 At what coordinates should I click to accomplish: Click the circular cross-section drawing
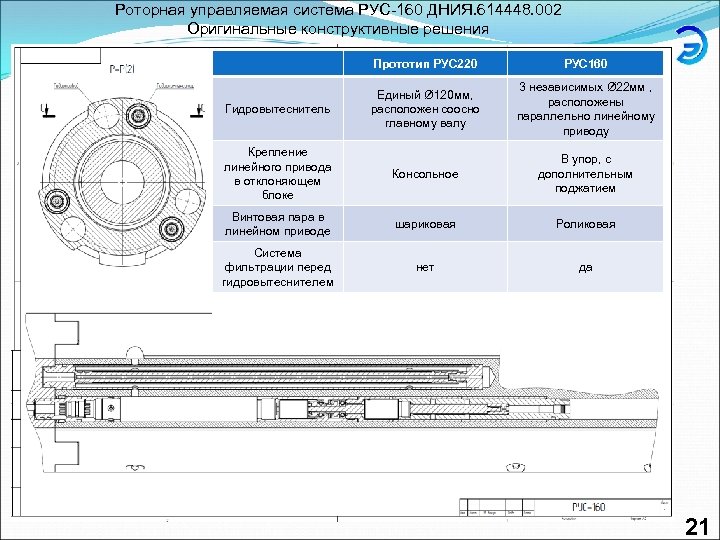coord(123,181)
